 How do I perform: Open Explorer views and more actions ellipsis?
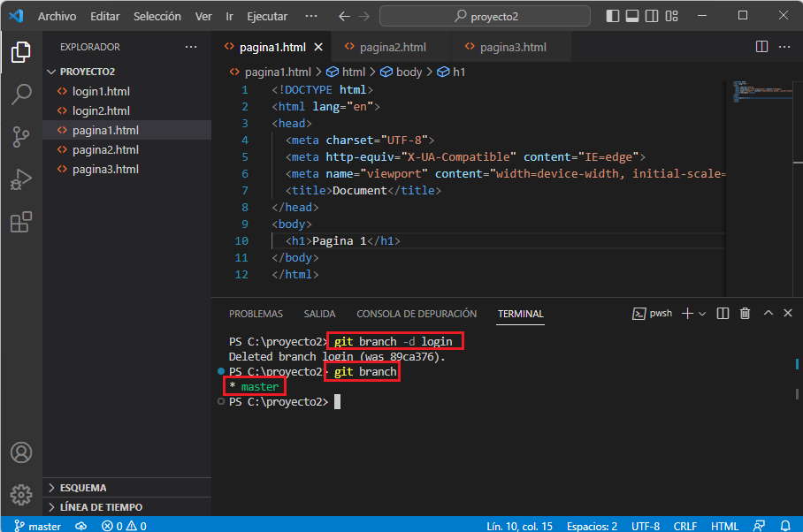[x=191, y=47]
